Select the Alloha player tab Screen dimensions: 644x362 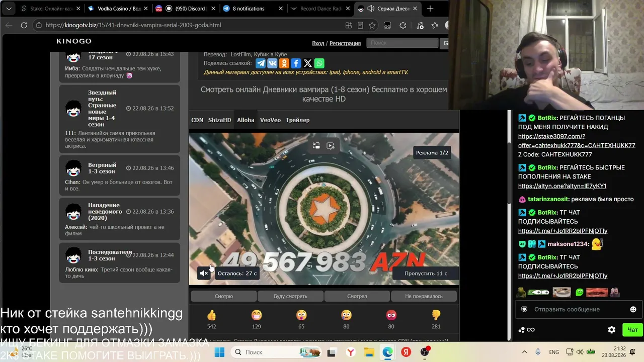(246, 120)
